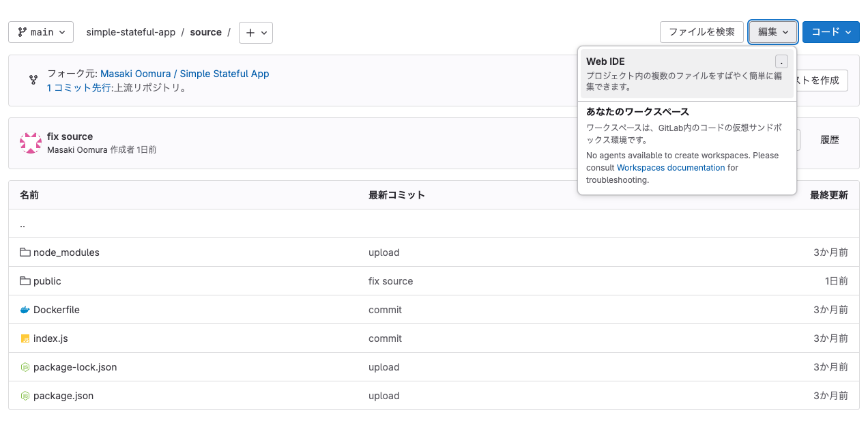The width and height of the screenshot is (868, 421).
Task: Open commit message in Dockerfile row
Action: 385,310
